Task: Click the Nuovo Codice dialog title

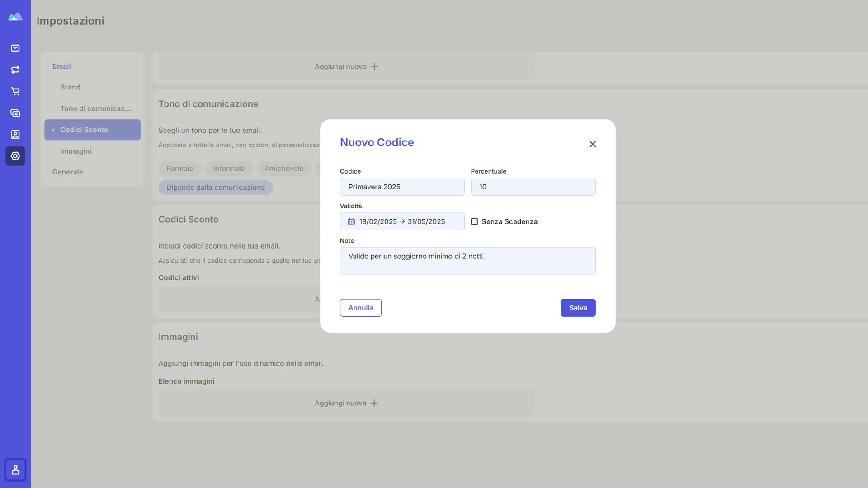Action: [x=377, y=142]
